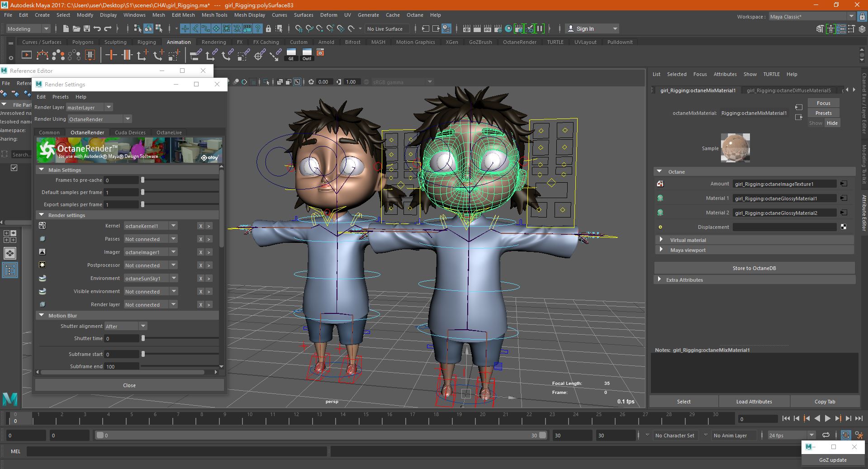Toggle the lock selection padlock icon

click(x=268, y=28)
